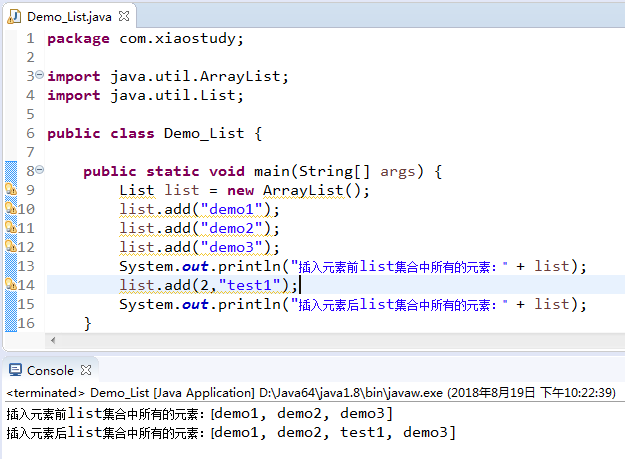Click the text 'package' on line 1

(x=78, y=39)
